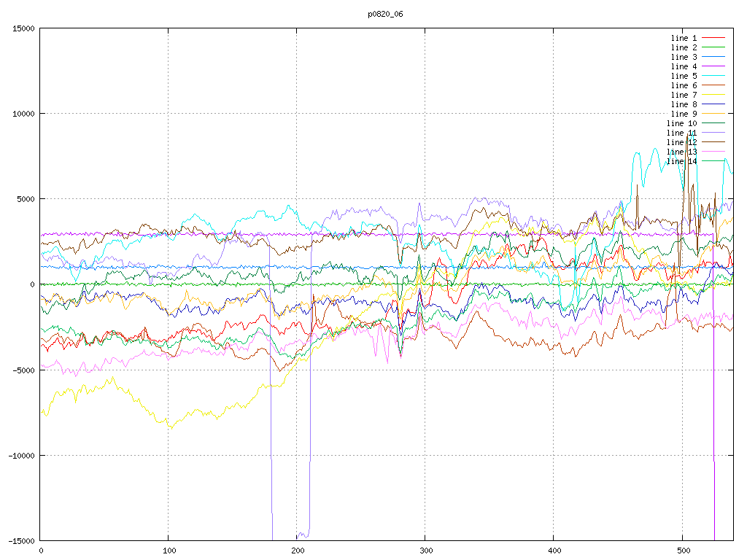Click the -15000 y-axis tick label
Image resolution: width=747 pixels, height=560 pixels.
point(20,540)
